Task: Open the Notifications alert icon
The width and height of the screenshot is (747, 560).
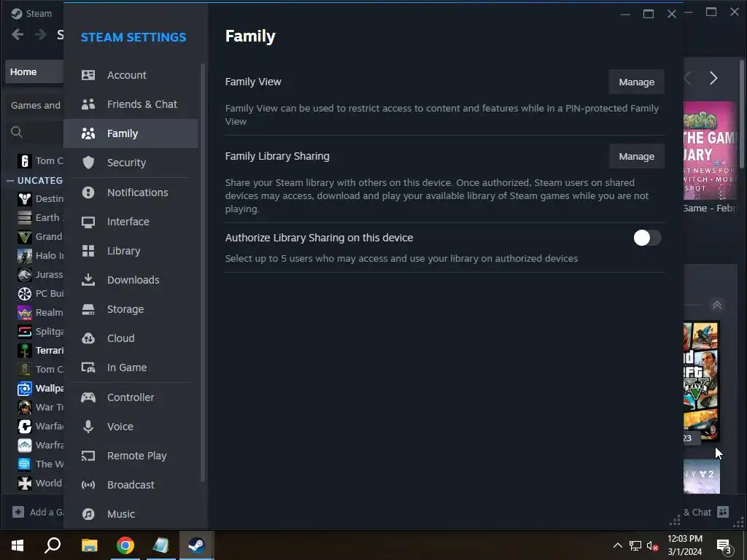Action: 88,192
